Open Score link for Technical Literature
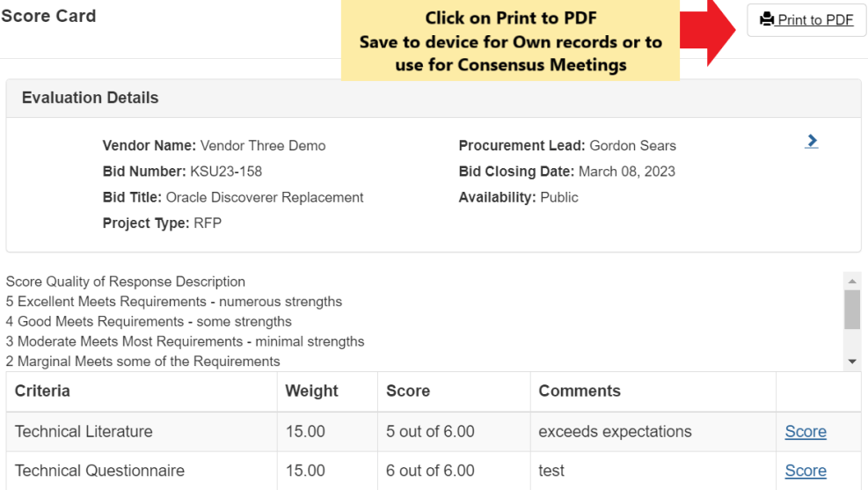Viewport: 868px width, 490px height. click(806, 432)
